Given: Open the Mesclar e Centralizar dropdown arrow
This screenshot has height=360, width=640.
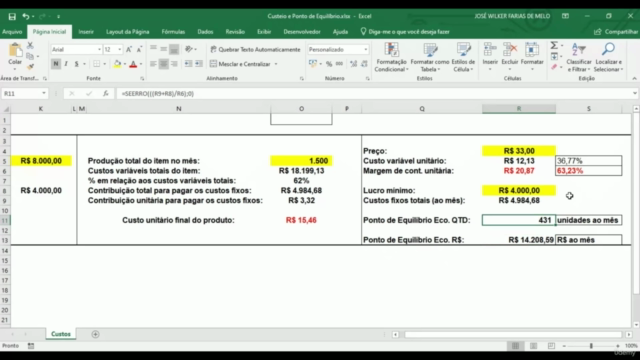Looking at the screenshot, I should [276, 64].
